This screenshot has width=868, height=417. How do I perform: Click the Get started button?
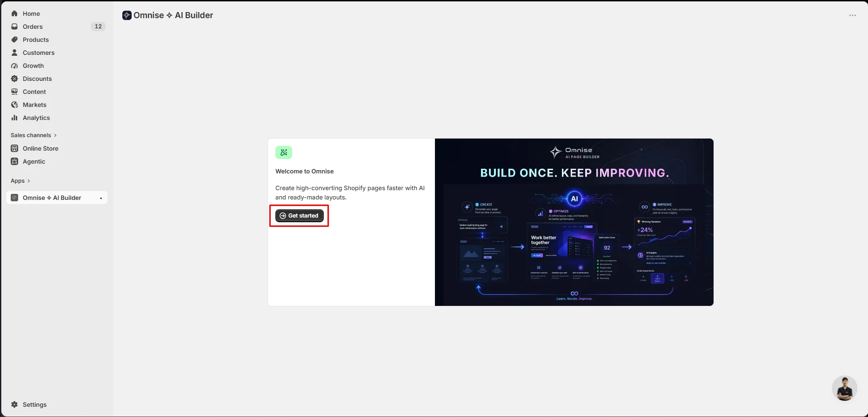coord(300,216)
